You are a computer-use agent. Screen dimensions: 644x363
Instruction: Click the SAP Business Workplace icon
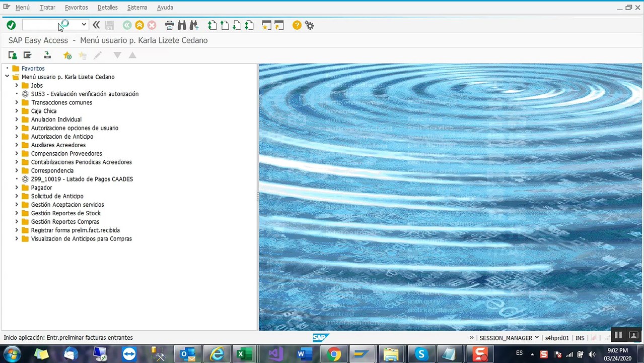click(47, 55)
